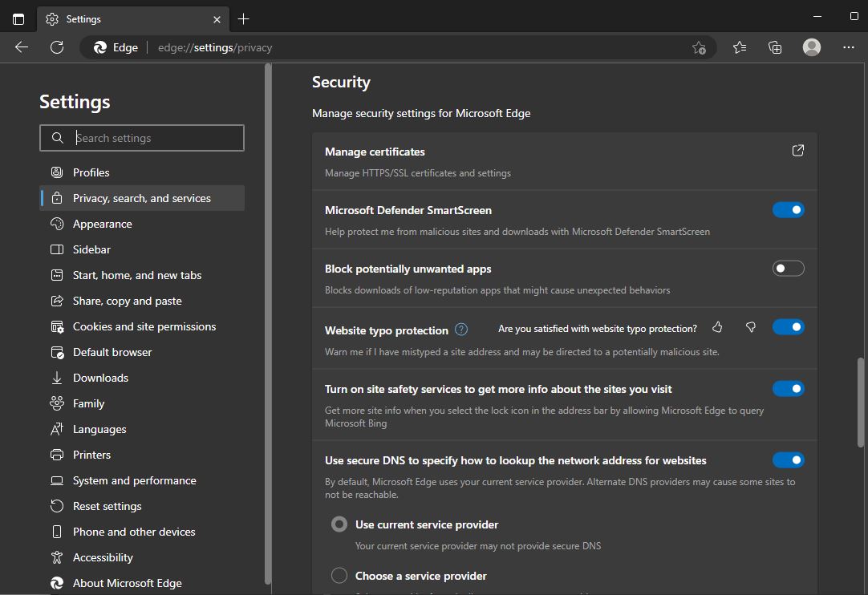
Task: Open the Settings and more ellipsis menu
Action: pyautogui.click(x=849, y=47)
